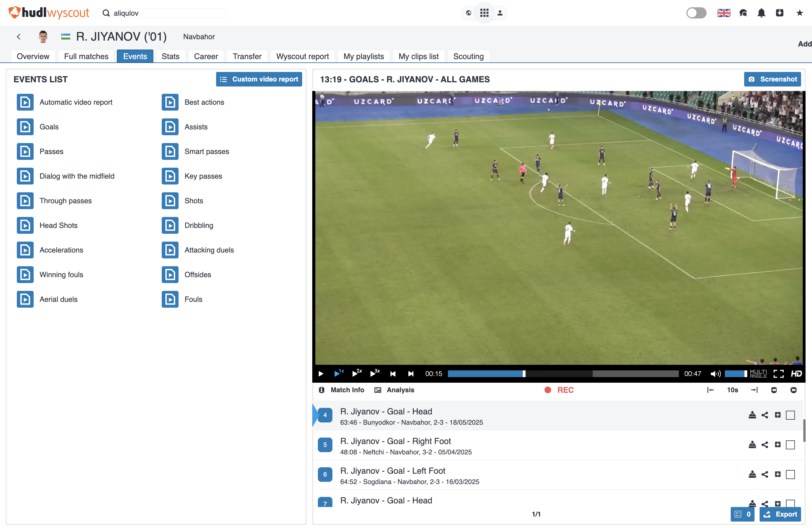812x528 pixels.
Task: Mute the video volume speaker icon
Action: pos(715,373)
